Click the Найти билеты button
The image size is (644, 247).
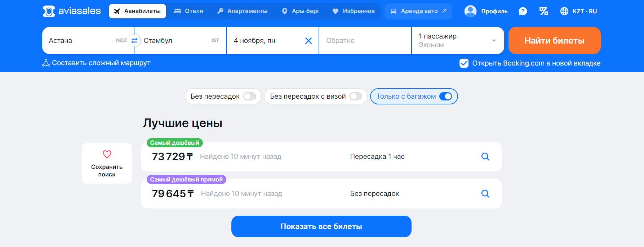coord(554,41)
